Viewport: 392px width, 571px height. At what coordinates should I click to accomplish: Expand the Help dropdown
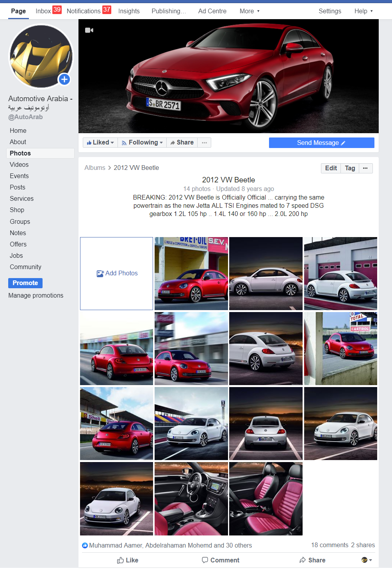(363, 11)
